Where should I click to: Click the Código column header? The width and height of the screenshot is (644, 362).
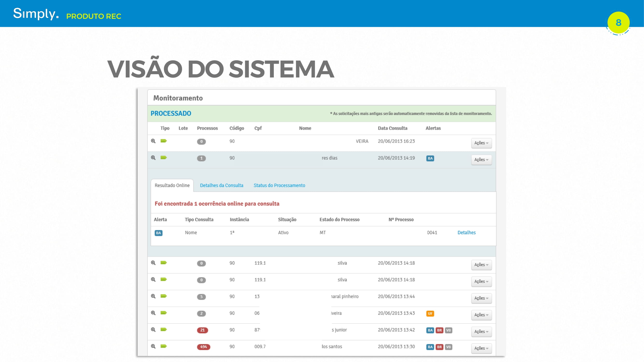[236, 128]
